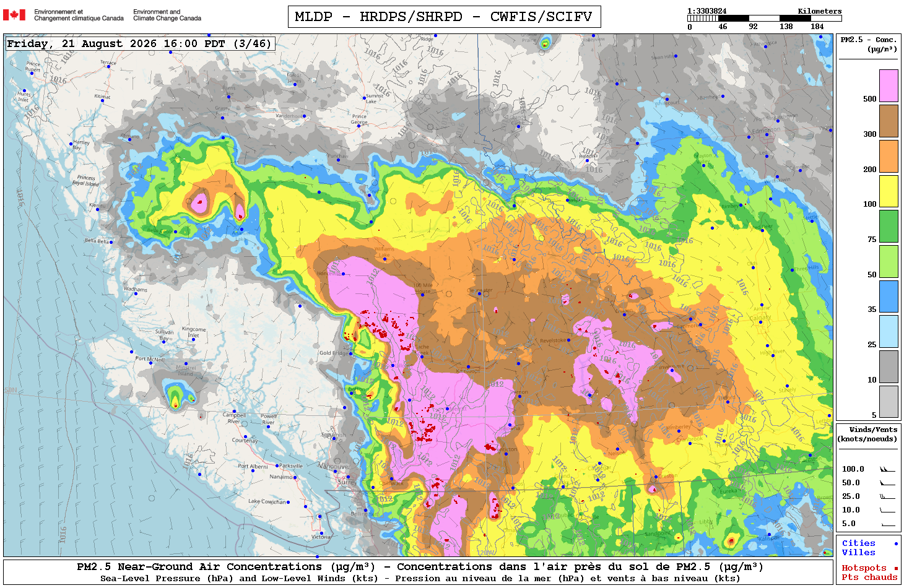904x588 pixels.
Task: Click the Campbell River label
Action: coord(234,418)
